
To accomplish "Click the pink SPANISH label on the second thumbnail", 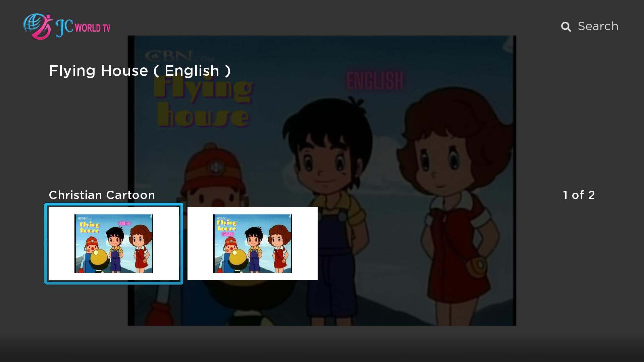I will point(228,234).
